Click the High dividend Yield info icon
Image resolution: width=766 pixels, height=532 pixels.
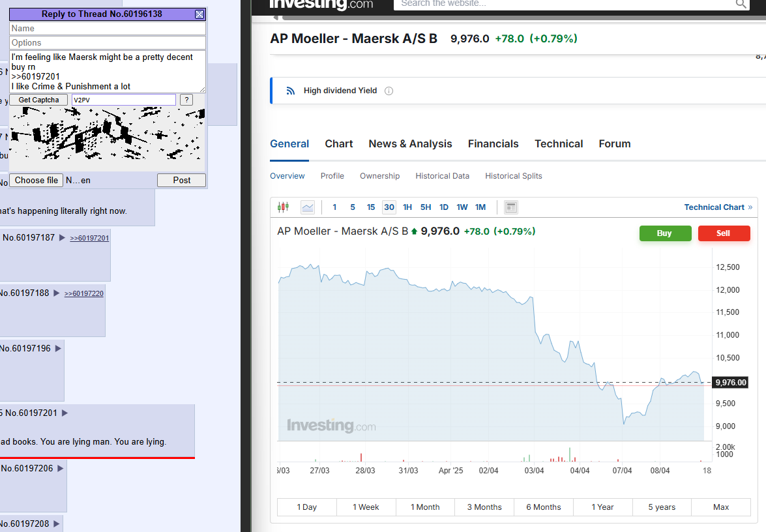point(389,91)
